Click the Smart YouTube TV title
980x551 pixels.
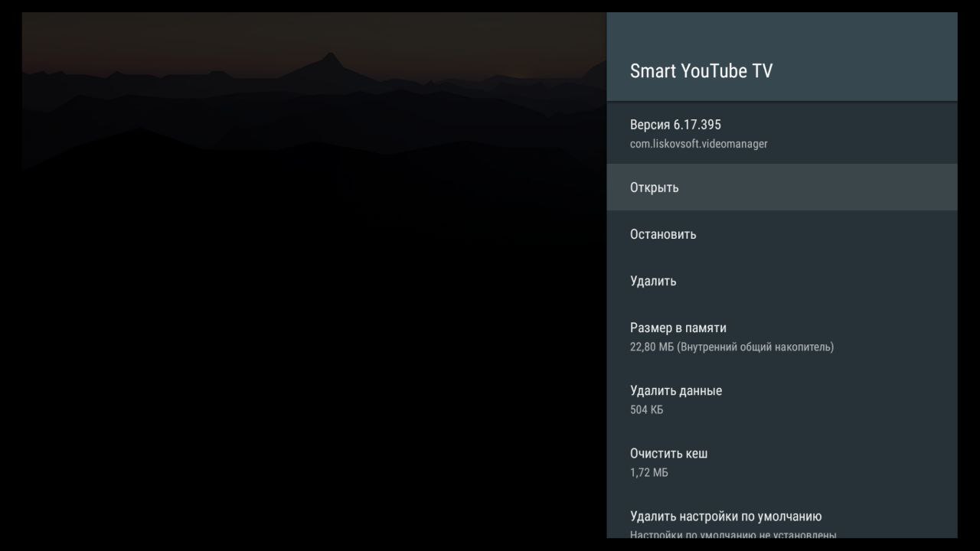701,71
